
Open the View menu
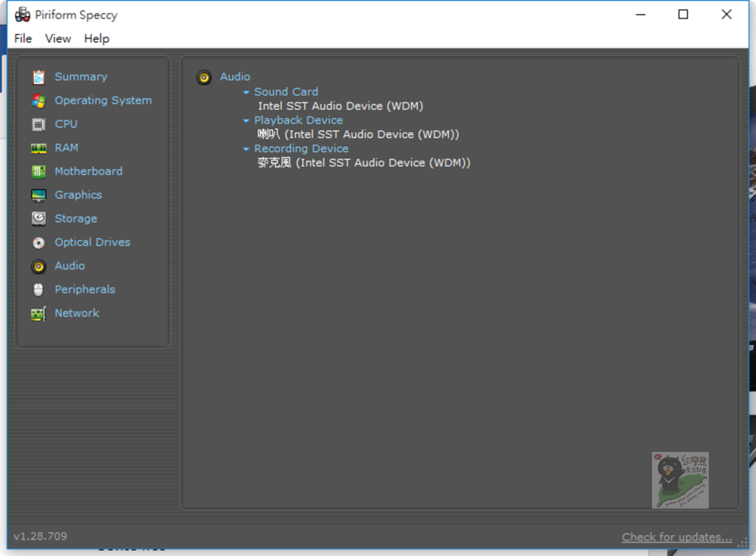[58, 38]
